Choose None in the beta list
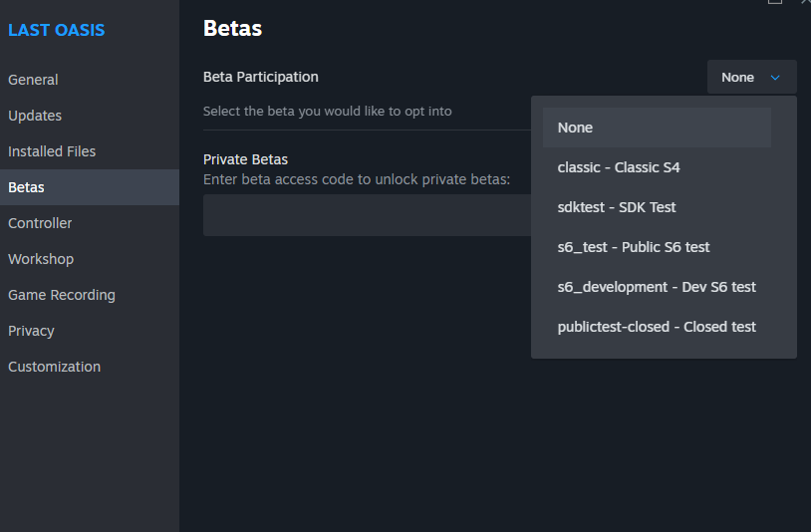This screenshot has height=532, width=811. [x=657, y=128]
